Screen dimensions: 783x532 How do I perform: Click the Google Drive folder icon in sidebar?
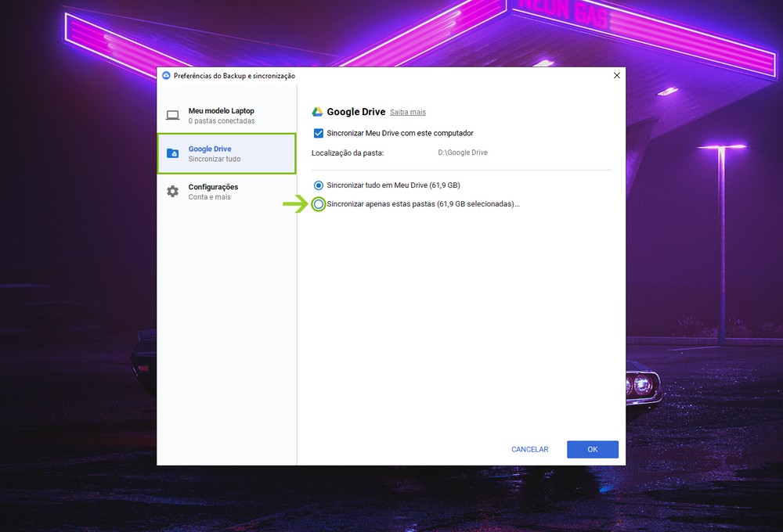pyautogui.click(x=172, y=153)
